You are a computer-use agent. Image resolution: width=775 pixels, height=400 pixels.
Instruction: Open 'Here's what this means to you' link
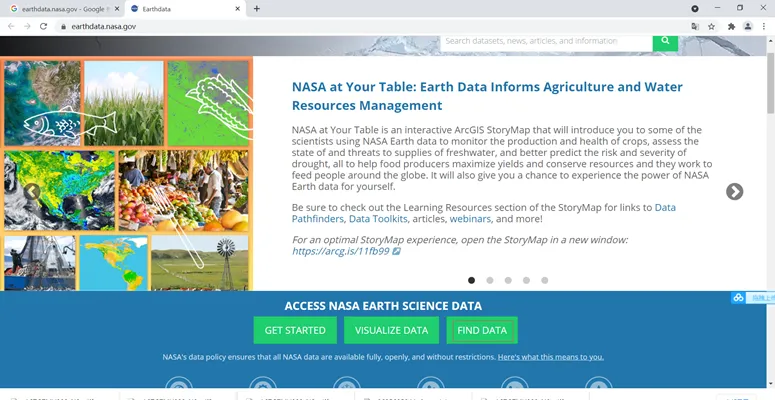pyautogui.click(x=551, y=357)
